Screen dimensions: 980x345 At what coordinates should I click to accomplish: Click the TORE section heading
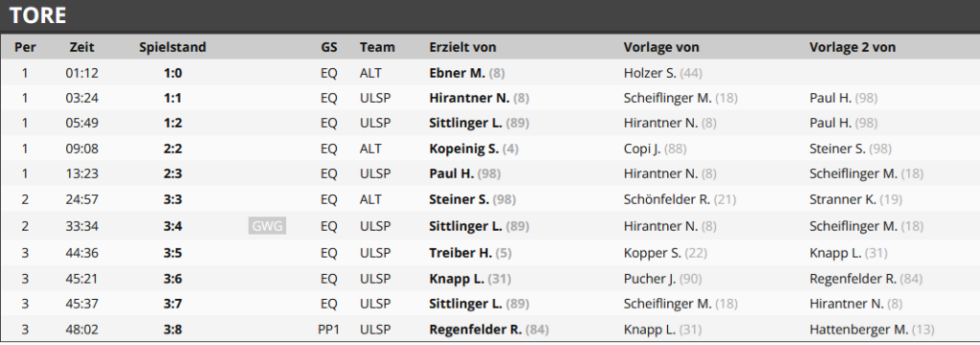(38, 15)
